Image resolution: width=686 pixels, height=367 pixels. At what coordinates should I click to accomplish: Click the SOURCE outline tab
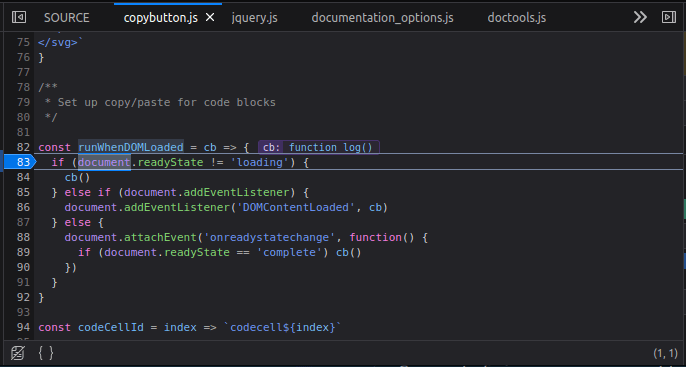67,18
